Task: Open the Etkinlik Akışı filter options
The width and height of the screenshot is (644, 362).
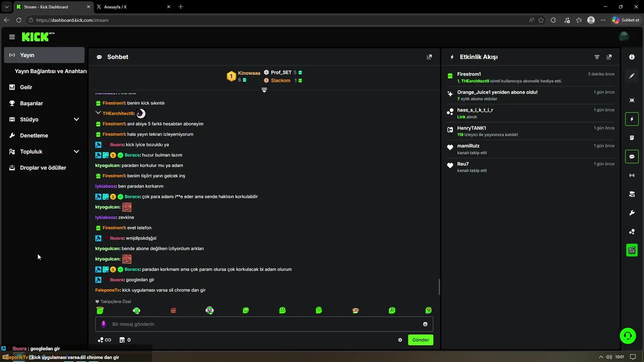Action: coord(597,57)
